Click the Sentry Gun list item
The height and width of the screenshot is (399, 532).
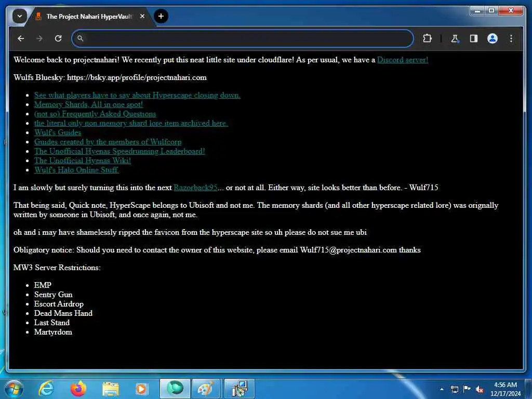[x=54, y=295]
